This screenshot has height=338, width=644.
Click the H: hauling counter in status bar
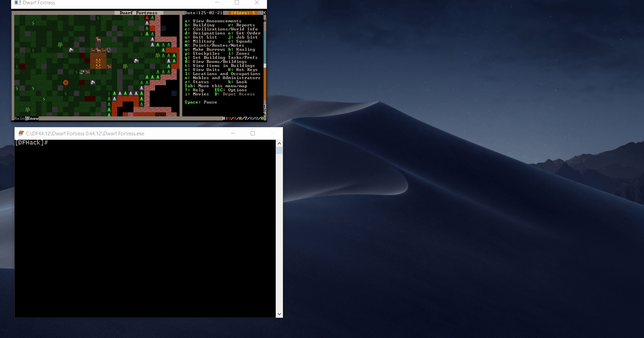pos(243,118)
